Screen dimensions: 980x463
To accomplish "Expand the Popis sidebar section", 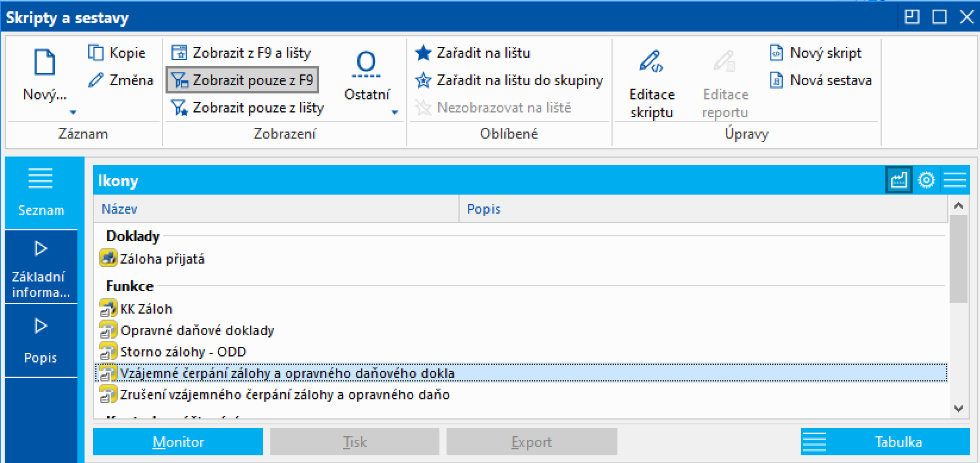I will [x=41, y=341].
